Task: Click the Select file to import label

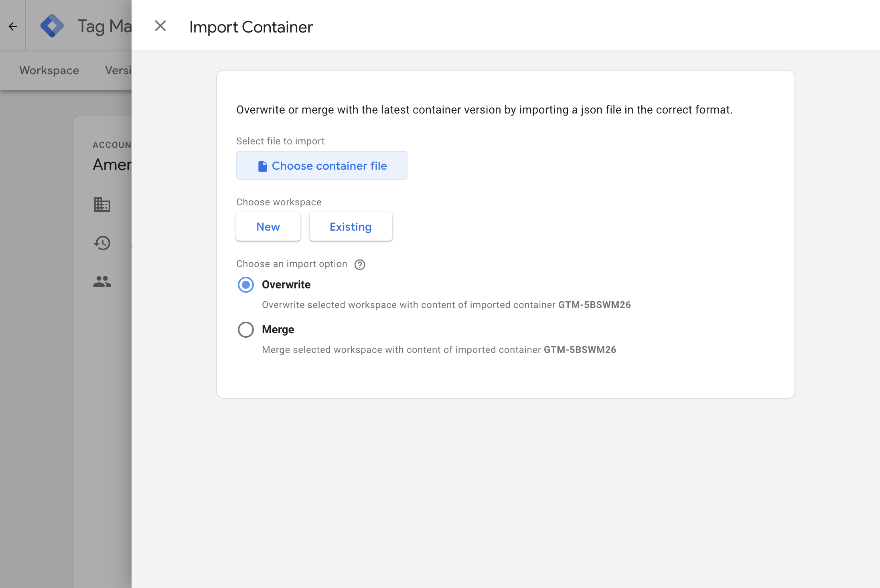Action: tap(280, 141)
